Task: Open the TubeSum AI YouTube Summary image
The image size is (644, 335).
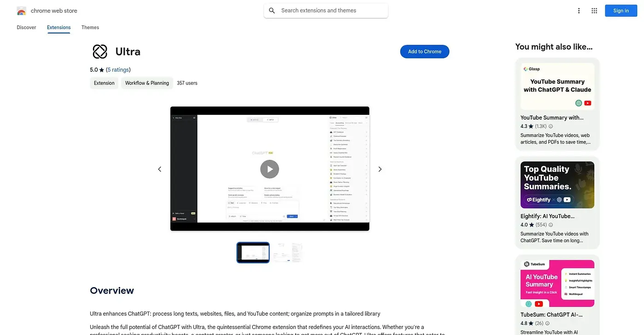Action: (x=558, y=284)
